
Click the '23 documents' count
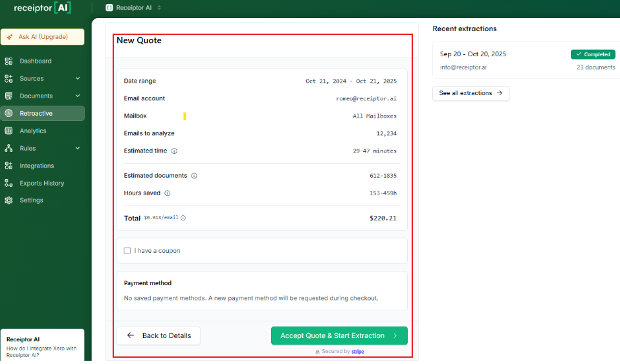click(596, 67)
